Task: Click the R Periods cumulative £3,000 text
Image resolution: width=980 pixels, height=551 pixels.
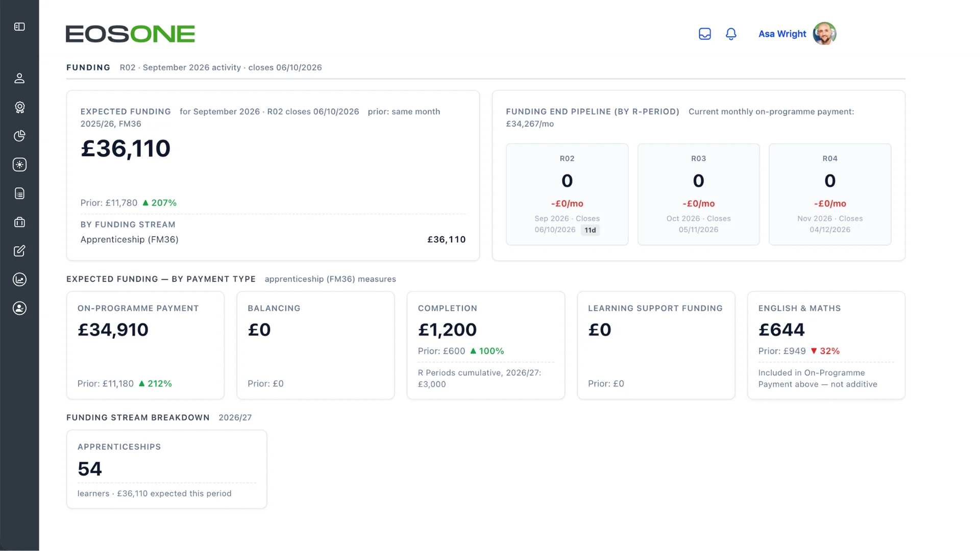Action: tap(479, 379)
